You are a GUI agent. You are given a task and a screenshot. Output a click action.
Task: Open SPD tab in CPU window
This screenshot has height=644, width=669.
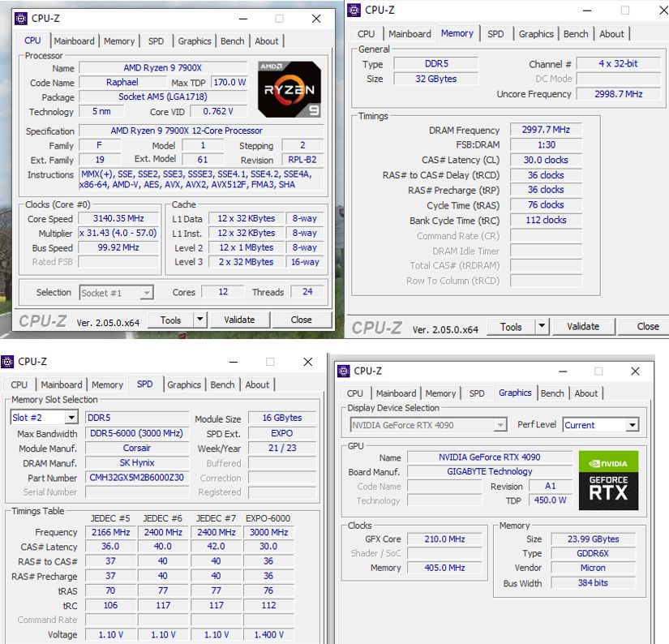(156, 41)
